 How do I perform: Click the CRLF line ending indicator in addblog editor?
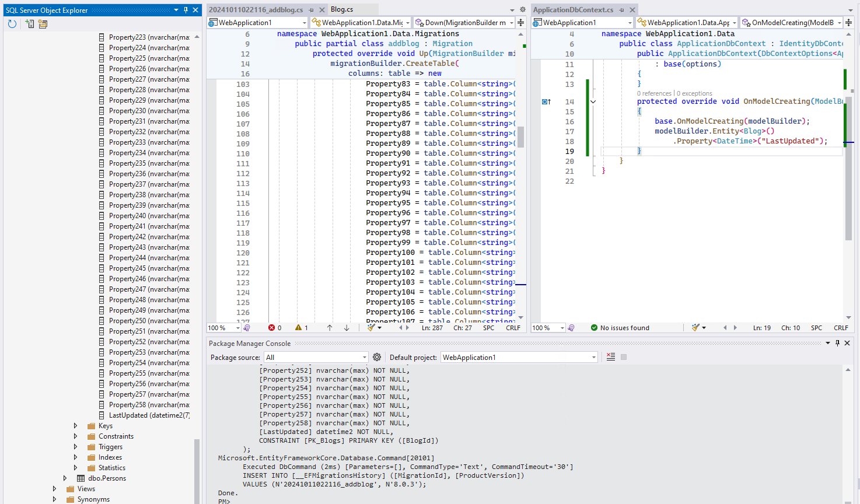click(513, 328)
